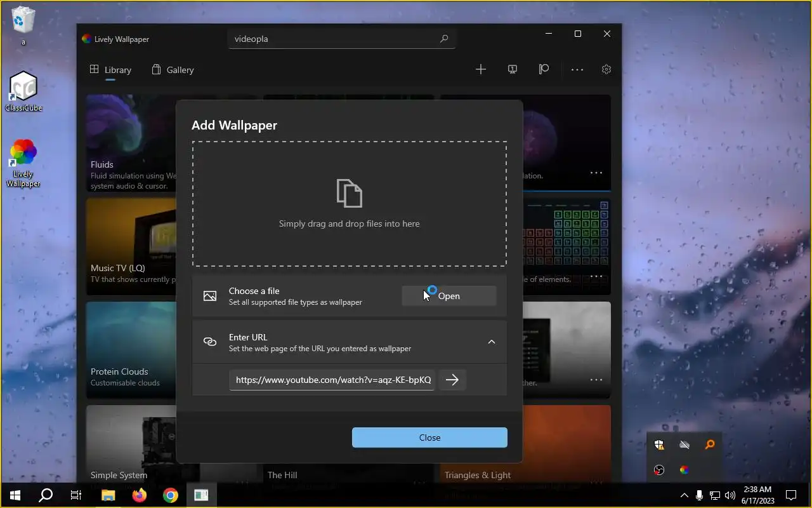Click the "Choose a file" label
The height and width of the screenshot is (508, 812).
coord(254,291)
